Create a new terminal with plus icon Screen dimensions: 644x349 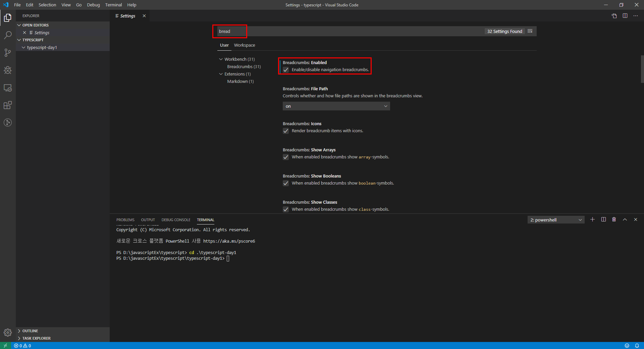pyautogui.click(x=593, y=219)
